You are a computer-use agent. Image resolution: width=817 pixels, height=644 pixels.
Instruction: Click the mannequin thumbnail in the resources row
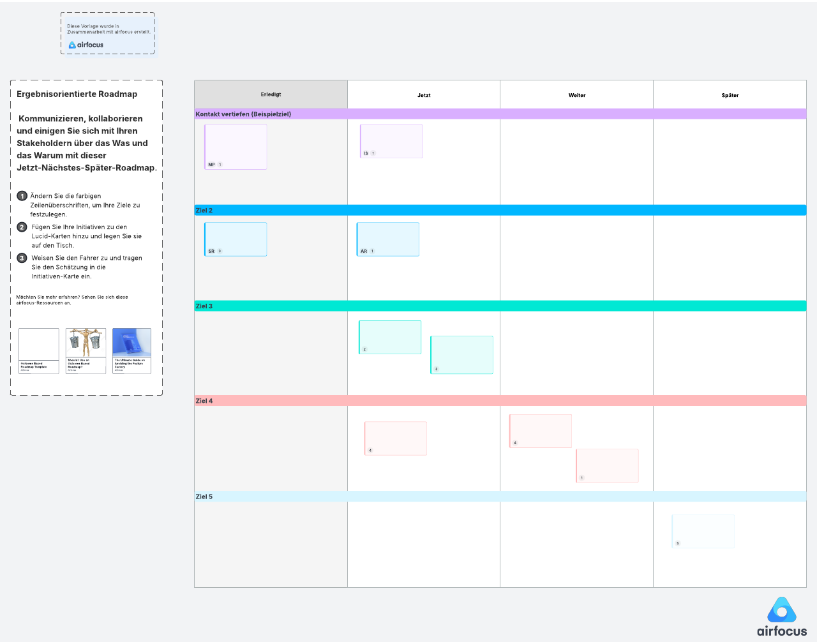tap(85, 341)
